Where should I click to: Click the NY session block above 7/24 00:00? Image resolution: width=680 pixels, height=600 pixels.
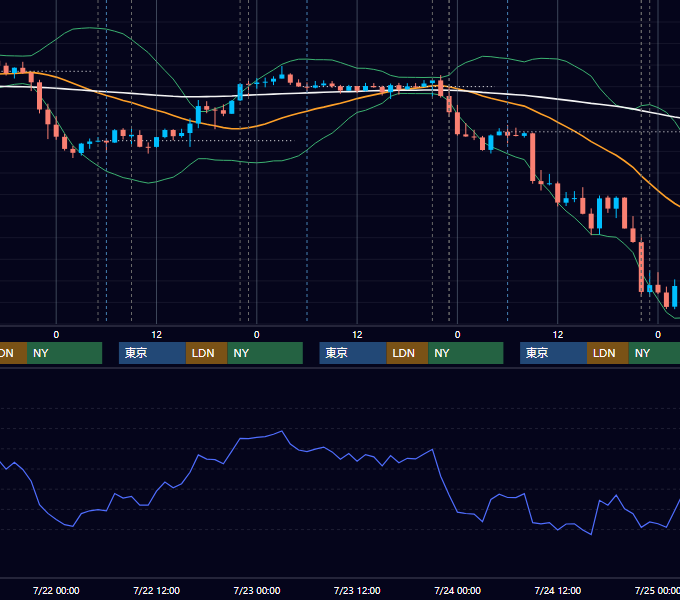466,353
